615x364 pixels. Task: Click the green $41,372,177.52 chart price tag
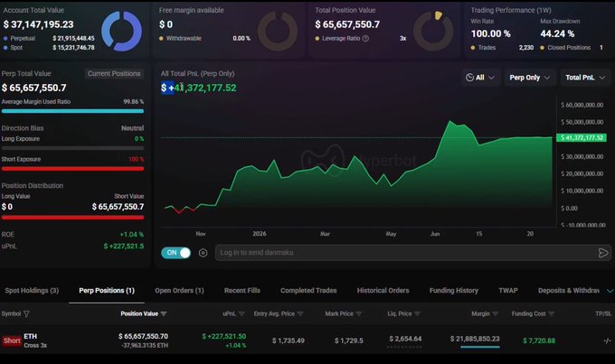coord(582,138)
